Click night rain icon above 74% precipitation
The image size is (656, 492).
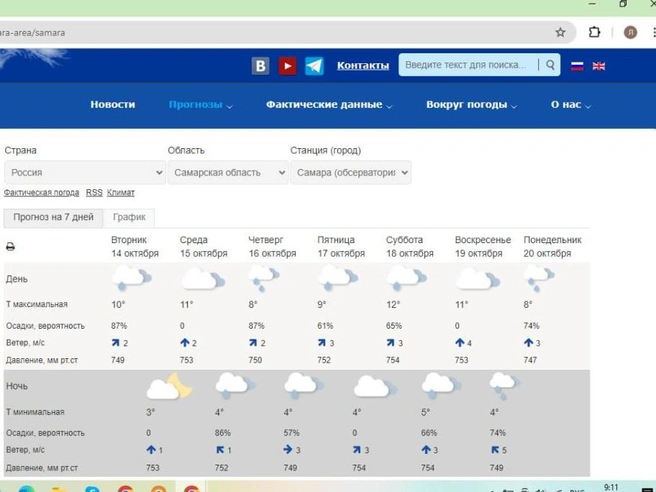click(505, 386)
